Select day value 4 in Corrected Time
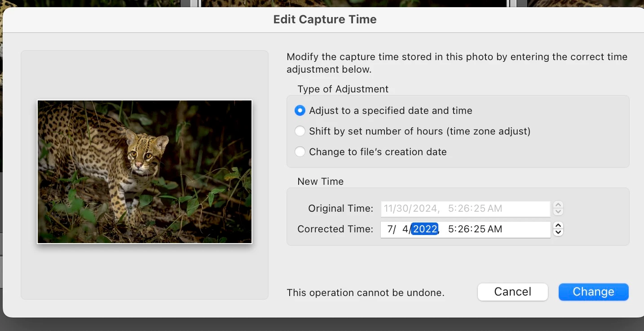This screenshot has height=331, width=644. point(405,229)
